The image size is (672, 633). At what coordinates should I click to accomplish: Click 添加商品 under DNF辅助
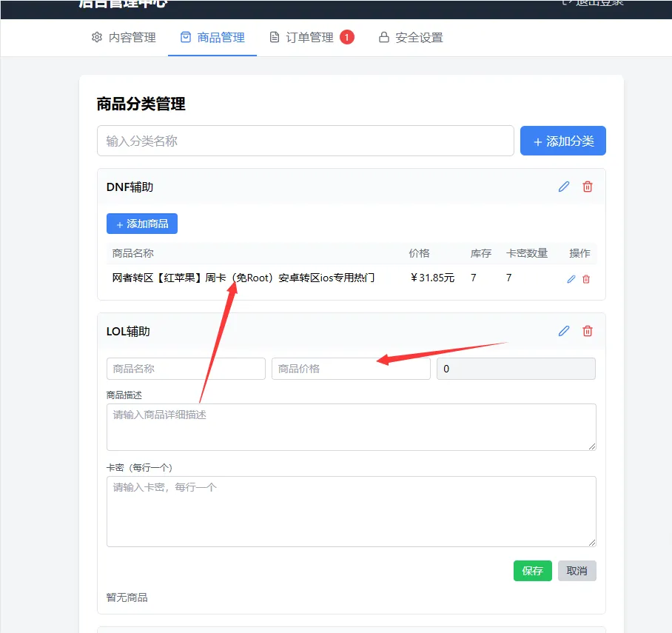pyautogui.click(x=141, y=223)
